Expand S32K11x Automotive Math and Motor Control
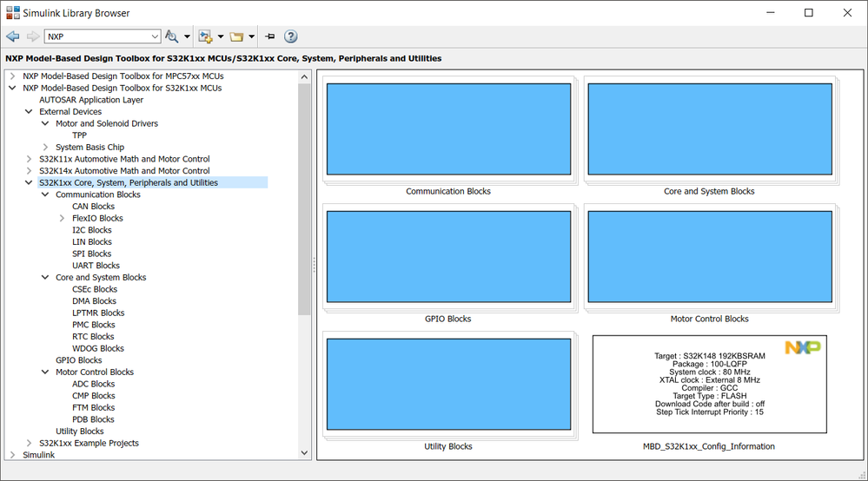The height and width of the screenshot is (481, 868). coord(29,159)
